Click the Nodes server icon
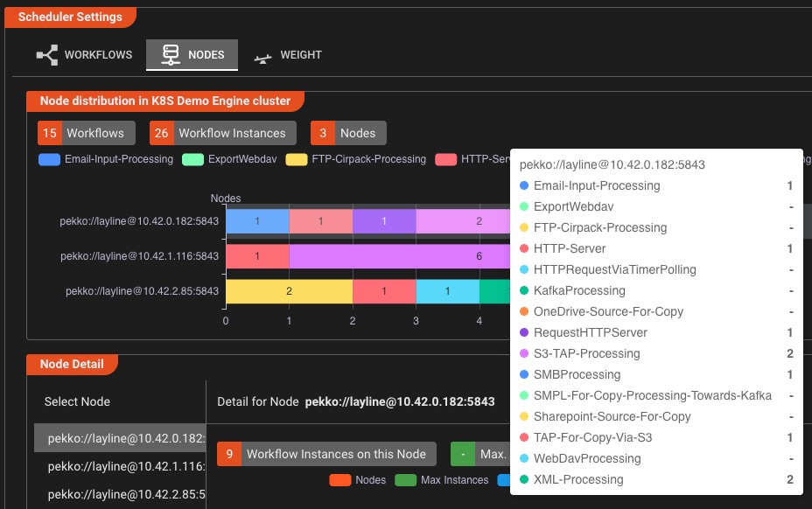 171,54
